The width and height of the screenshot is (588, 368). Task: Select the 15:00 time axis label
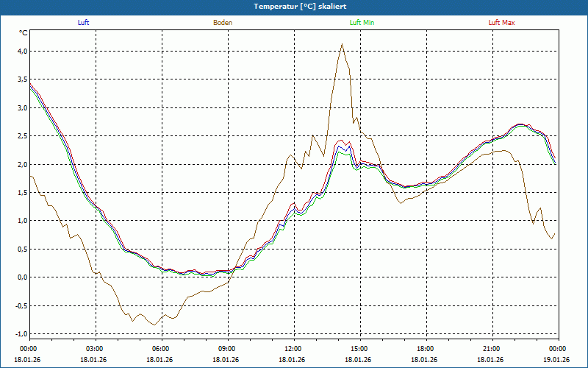[x=359, y=349]
